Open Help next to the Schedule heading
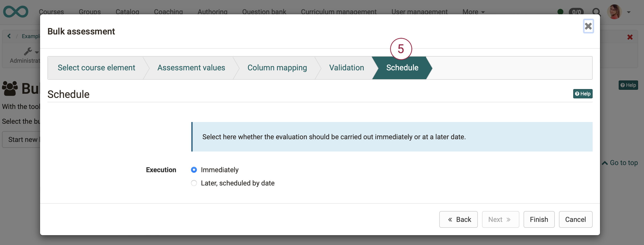Viewport: 644px width, 245px height. 583,93
